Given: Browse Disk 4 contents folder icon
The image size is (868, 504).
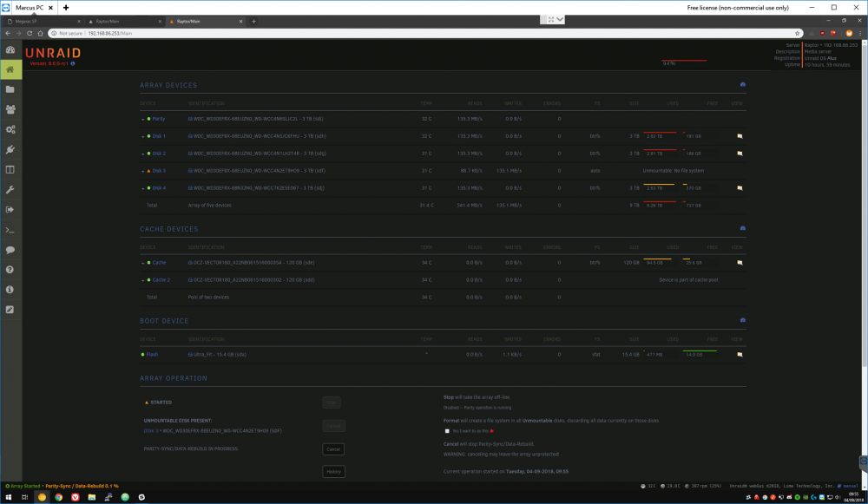Looking at the screenshot, I should click(x=740, y=188).
